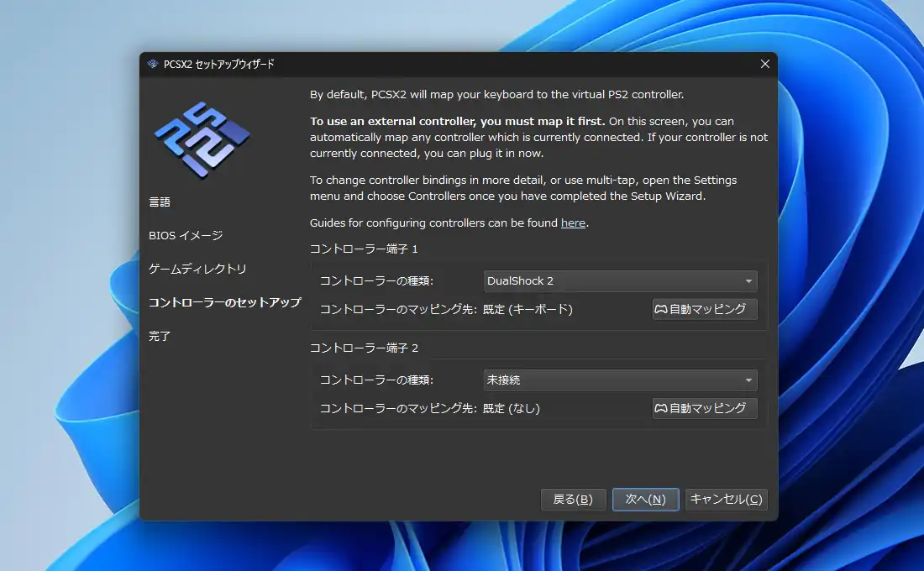
Task: Open the ゲームディレクトリ step in the sidebar
Action: 197,270
